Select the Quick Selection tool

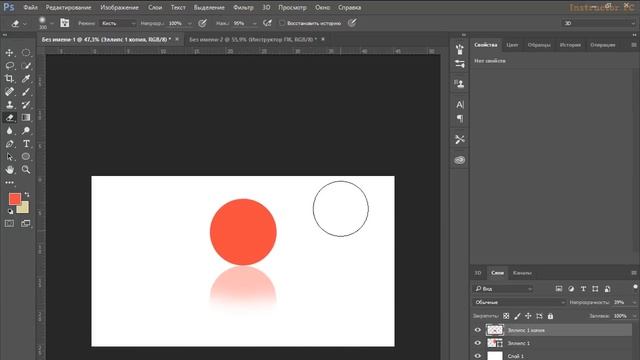point(26,66)
